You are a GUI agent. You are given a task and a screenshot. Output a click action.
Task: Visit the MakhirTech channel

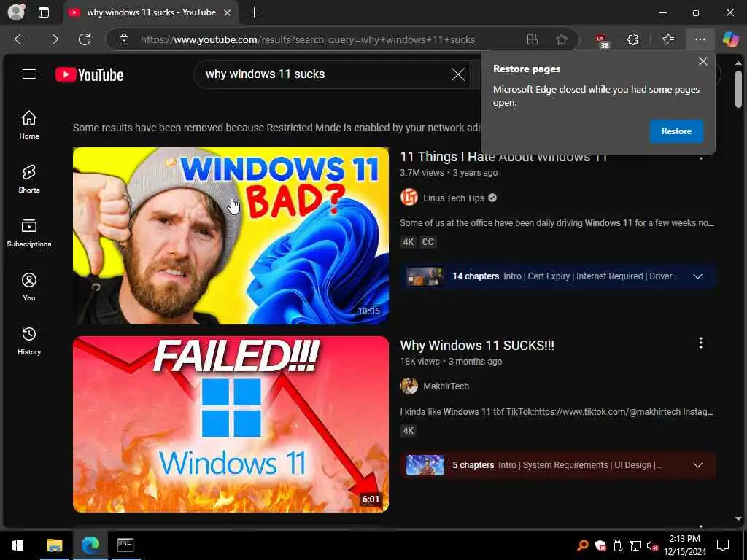pos(446,386)
